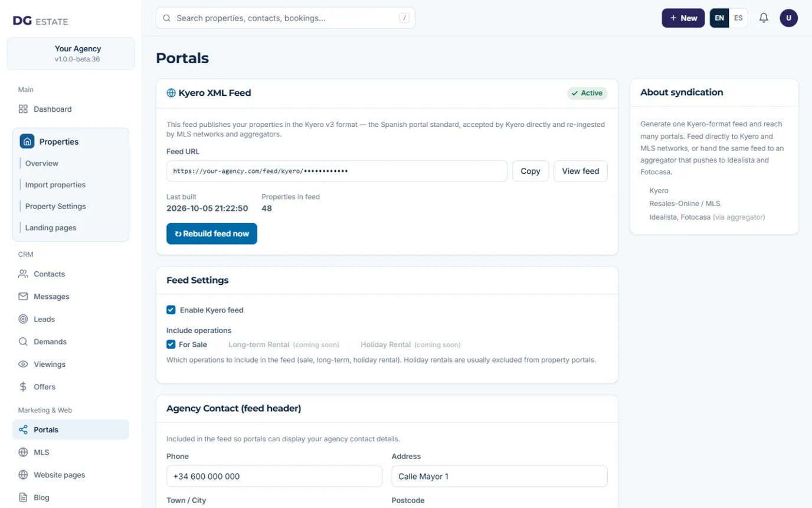812x508 pixels.
Task: Toggle the Enable Kyero feed checkbox
Action: pos(171,310)
